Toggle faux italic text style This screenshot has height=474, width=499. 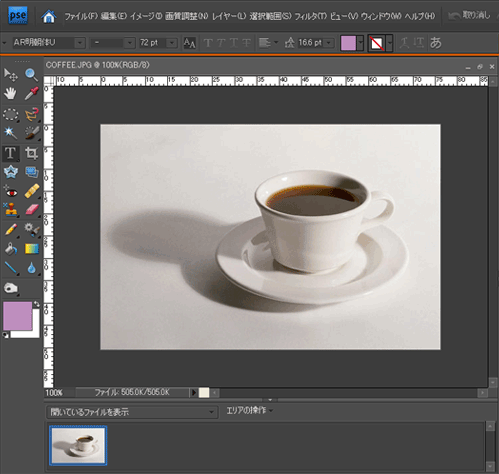pyautogui.click(x=221, y=43)
